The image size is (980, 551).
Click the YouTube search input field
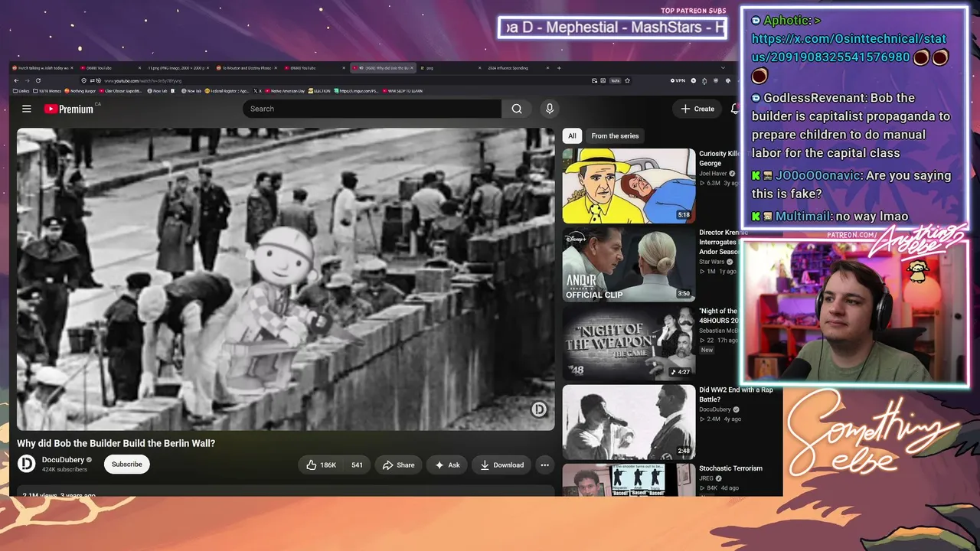pos(372,109)
